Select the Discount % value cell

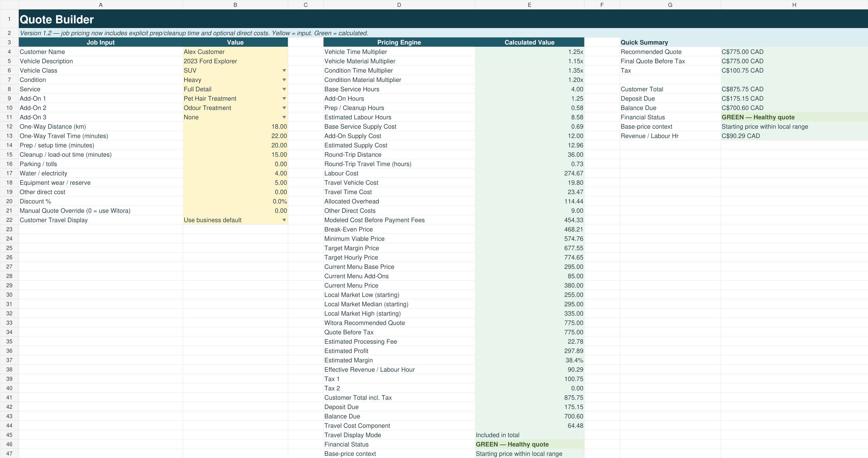235,201
